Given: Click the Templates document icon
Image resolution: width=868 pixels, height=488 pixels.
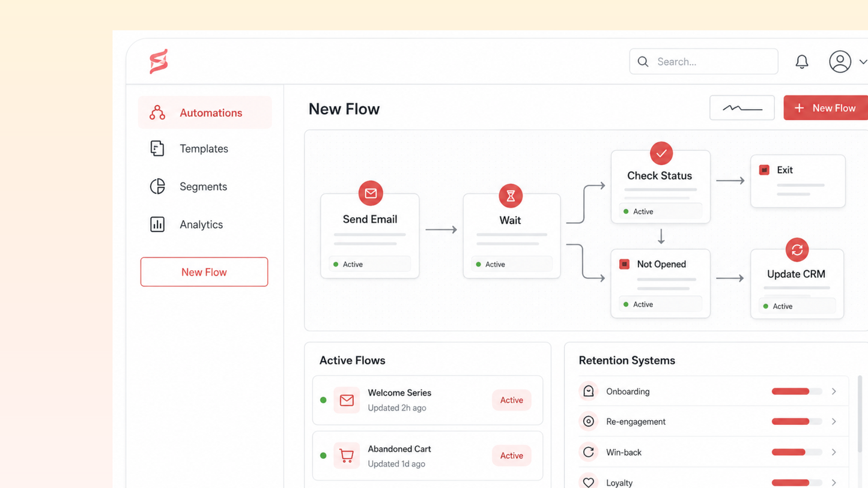Looking at the screenshot, I should 157,148.
